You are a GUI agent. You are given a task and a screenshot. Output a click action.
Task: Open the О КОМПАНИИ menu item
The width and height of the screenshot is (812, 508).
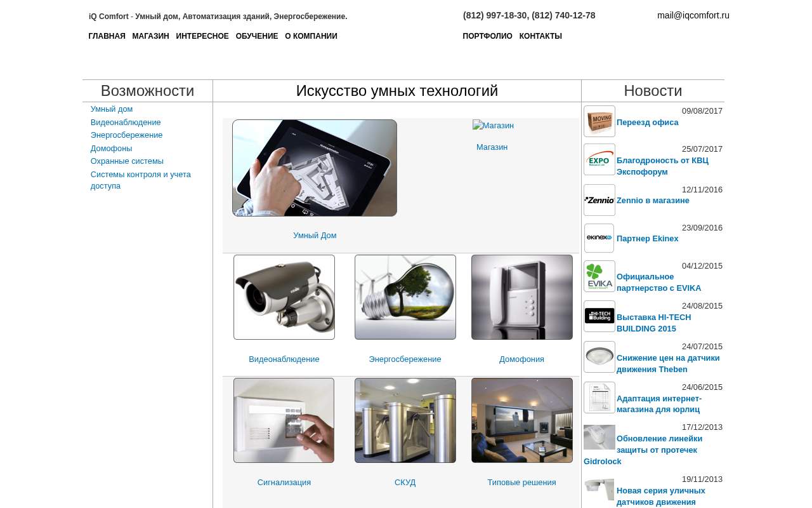[x=311, y=36]
